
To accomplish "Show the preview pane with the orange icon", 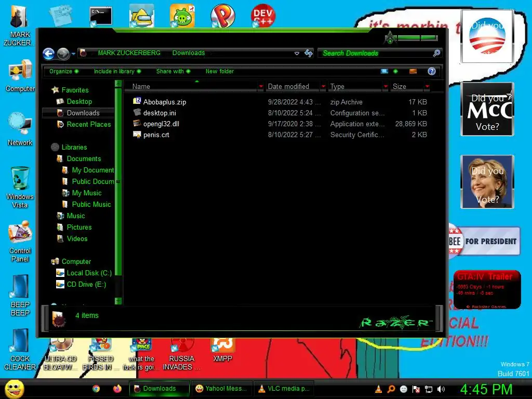I will click(x=413, y=71).
